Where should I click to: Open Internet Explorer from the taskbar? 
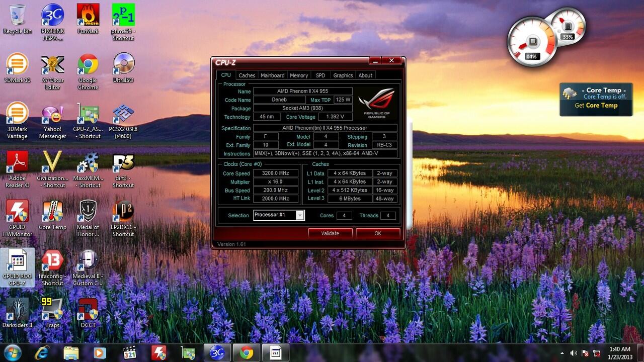click(42, 352)
